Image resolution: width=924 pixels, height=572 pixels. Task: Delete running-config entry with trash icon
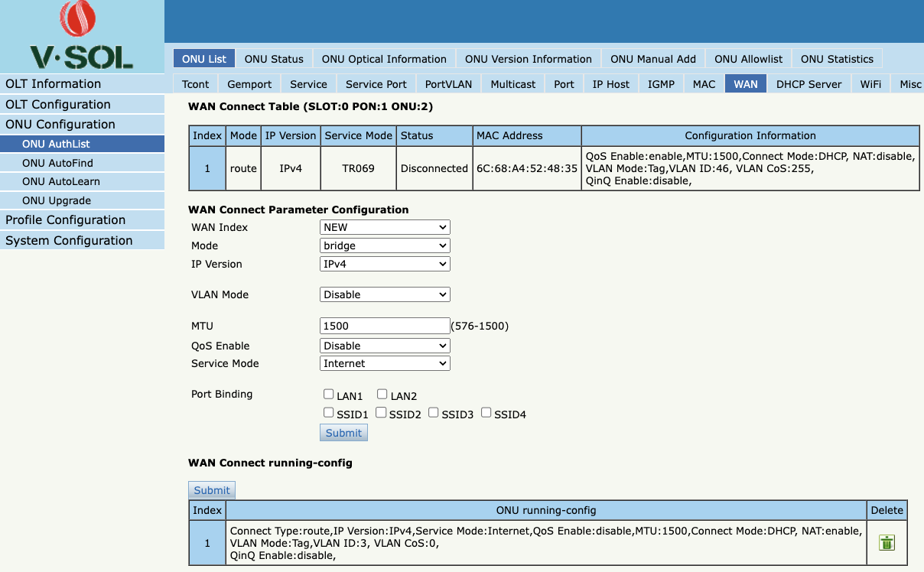[x=887, y=543]
